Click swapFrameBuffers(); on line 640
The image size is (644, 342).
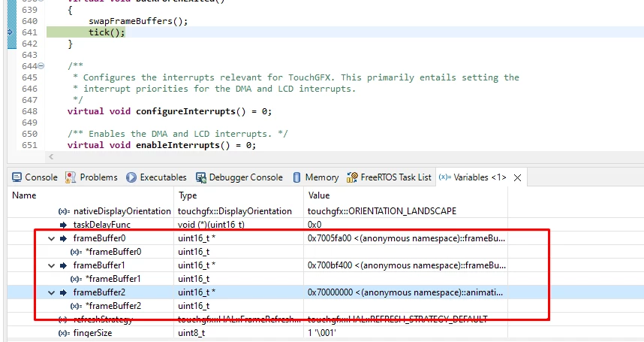[138, 21]
